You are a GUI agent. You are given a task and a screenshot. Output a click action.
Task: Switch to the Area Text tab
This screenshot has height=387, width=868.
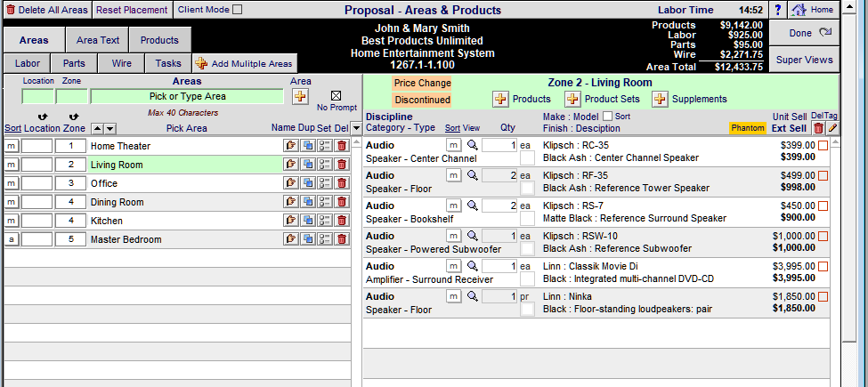tap(98, 40)
